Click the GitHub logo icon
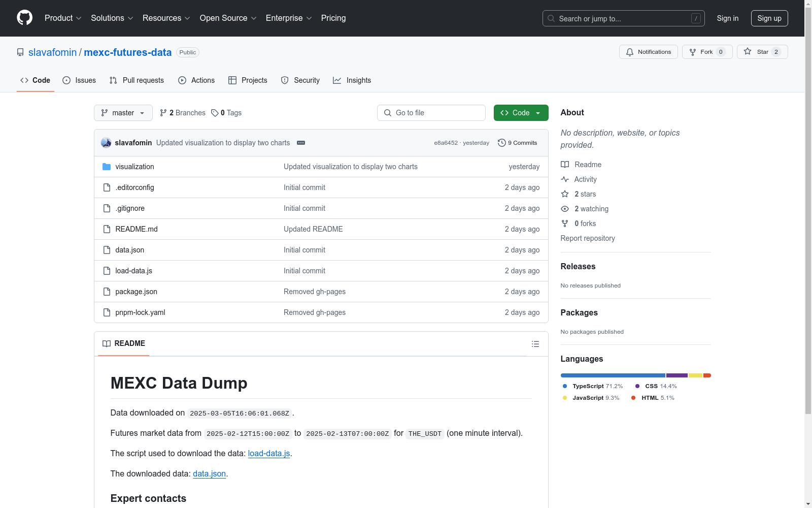812x508 pixels. click(24, 18)
